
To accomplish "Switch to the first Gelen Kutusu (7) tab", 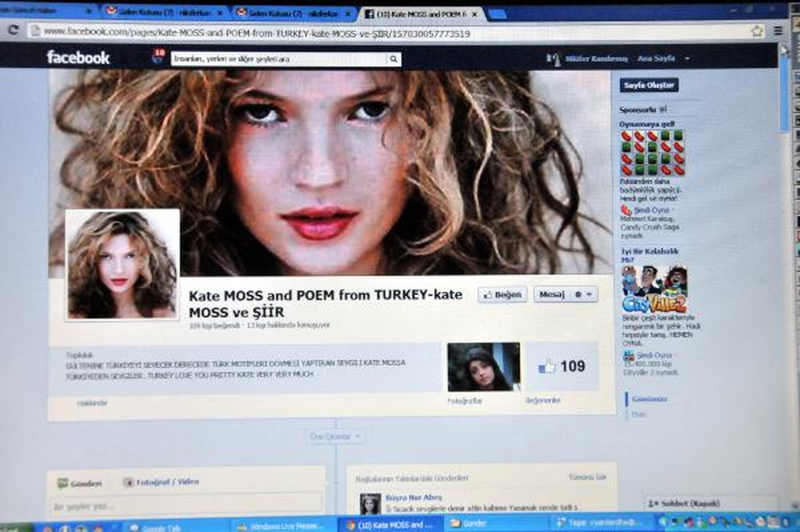I will click(x=163, y=12).
